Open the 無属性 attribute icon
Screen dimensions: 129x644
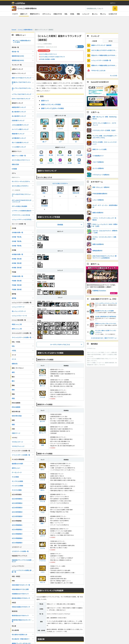(x=41, y=152)
